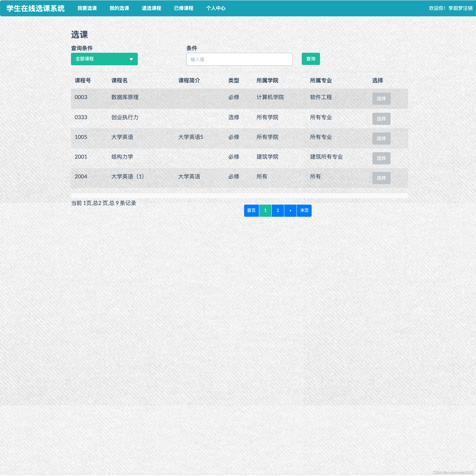Open the 我的选课 menu item
Screen dimensions: 476x476
click(x=119, y=8)
